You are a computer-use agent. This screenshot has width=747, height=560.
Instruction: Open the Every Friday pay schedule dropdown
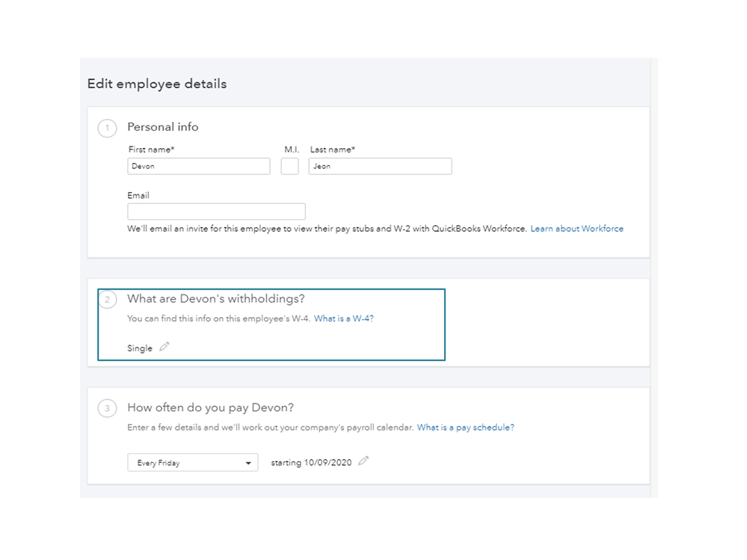point(193,463)
